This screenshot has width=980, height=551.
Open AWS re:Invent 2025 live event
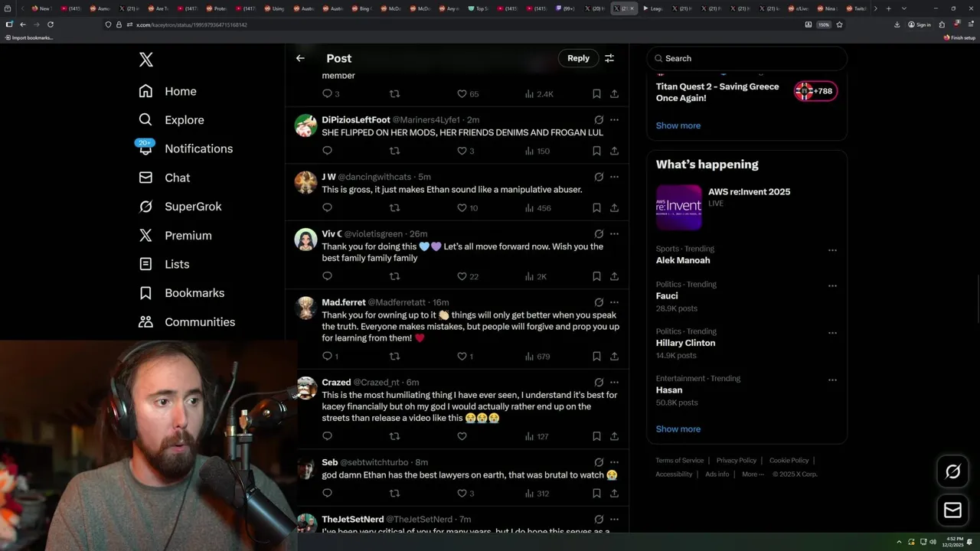749,192
